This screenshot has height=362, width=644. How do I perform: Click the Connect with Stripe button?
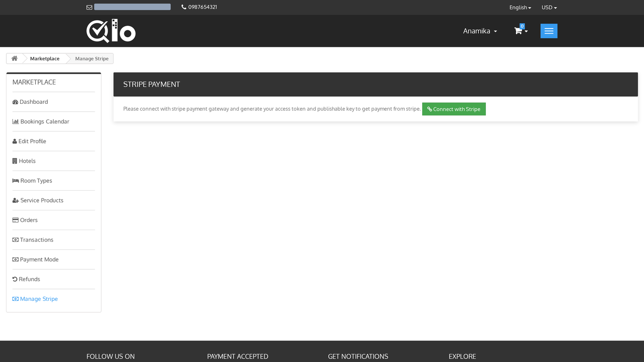pyautogui.click(x=454, y=109)
